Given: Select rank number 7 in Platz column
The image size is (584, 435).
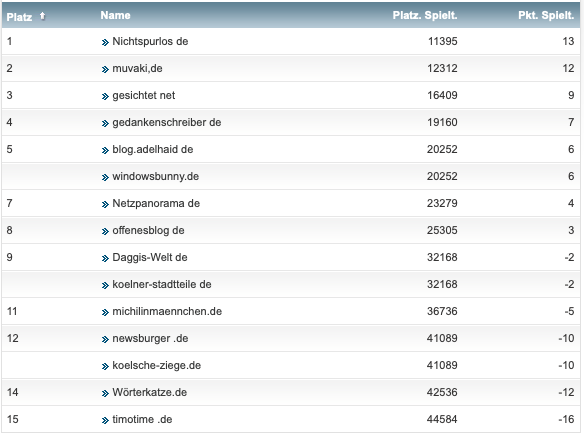Looking at the screenshot, I should pos(9,203).
